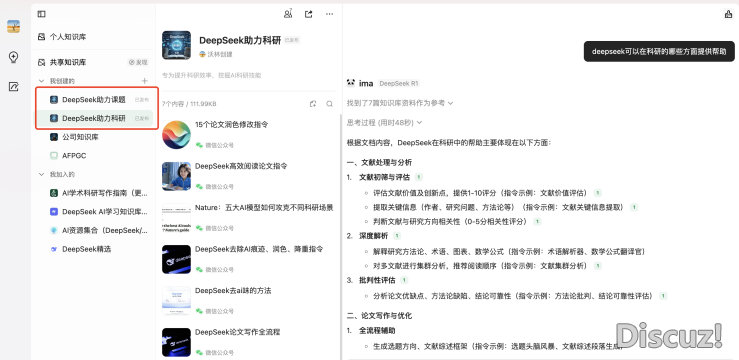739x360 pixels.
Task: Click thumbnail of DeepSeek去ai味的方法
Action: tap(176, 301)
